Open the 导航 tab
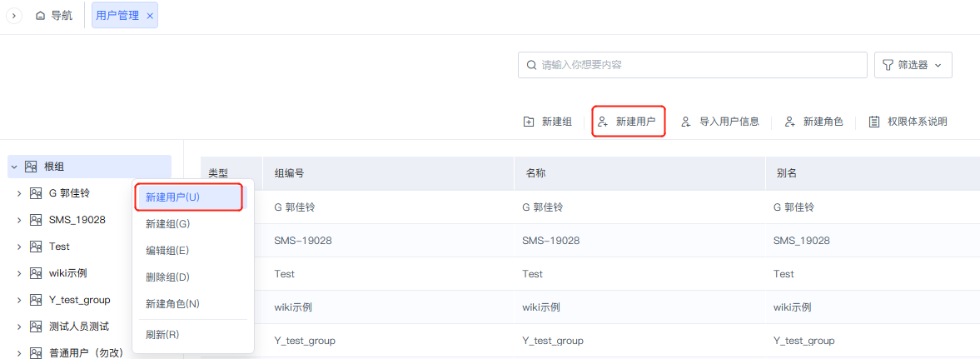 point(54,16)
